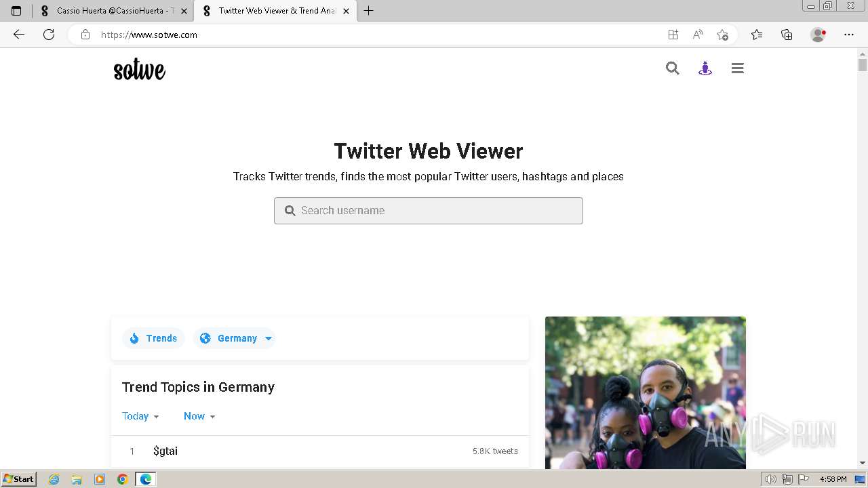Launch Internet Explorer from taskbar
Viewport: 868px width, 488px height.
(x=54, y=479)
